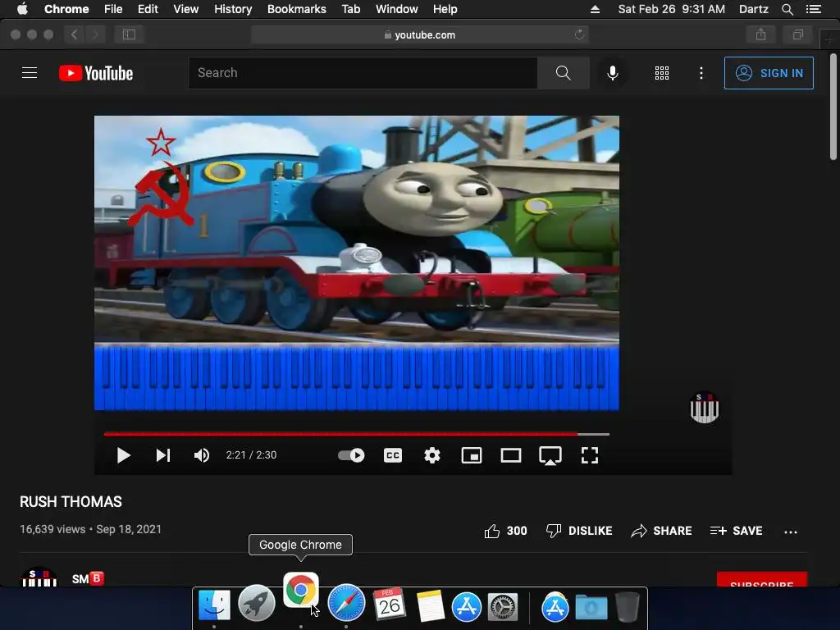Click the piano channel watermark icon
Image resolution: width=840 pixels, height=630 pixels.
pyautogui.click(x=704, y=408)
